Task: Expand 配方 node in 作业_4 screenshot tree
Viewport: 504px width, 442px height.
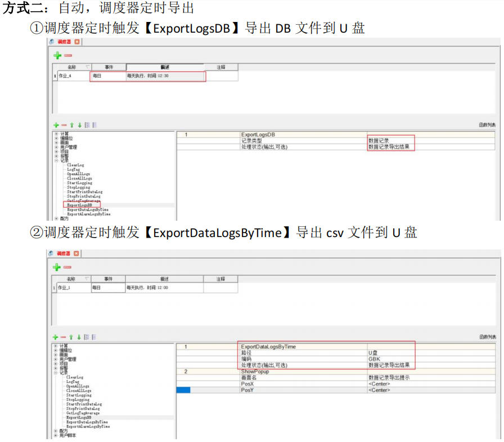Action: pyautogui.click(x=56, y=218)
